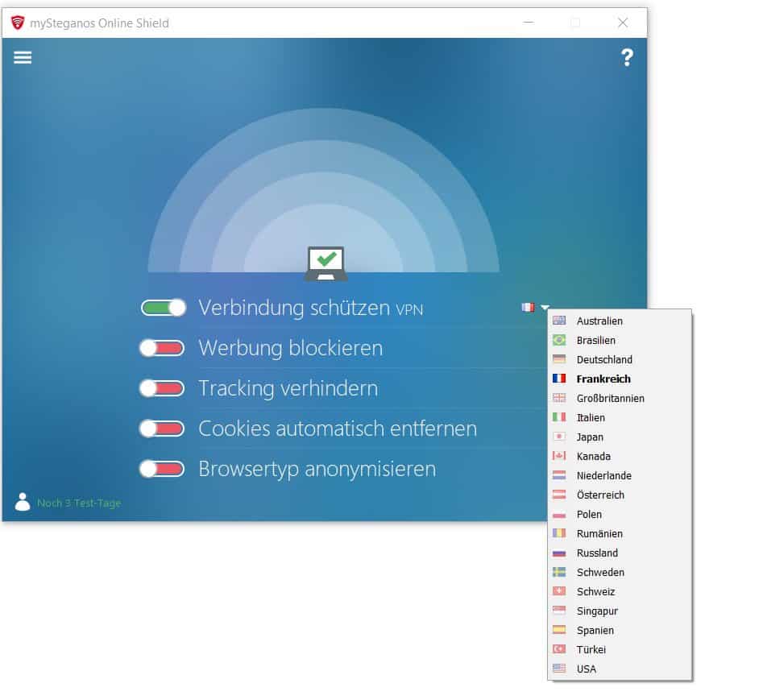
Task: Click the Tracking verhindern label
Action: (288, 388)
